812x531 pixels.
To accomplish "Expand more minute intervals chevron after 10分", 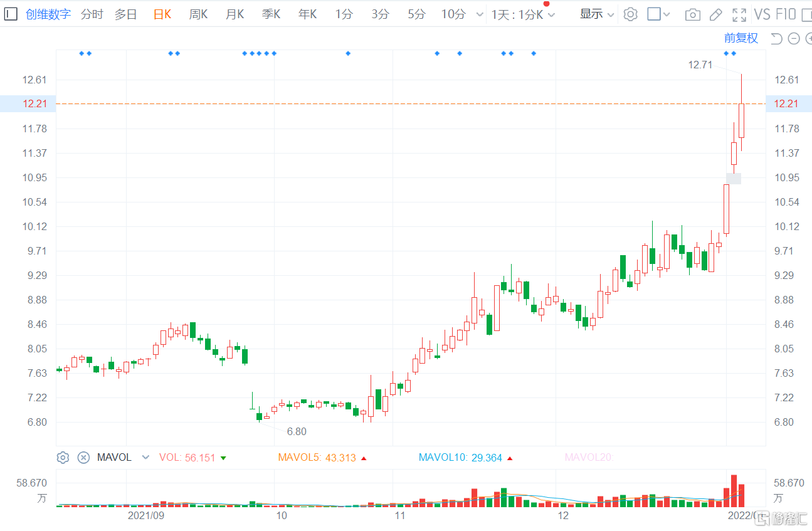I will click(x=480, y=14).
